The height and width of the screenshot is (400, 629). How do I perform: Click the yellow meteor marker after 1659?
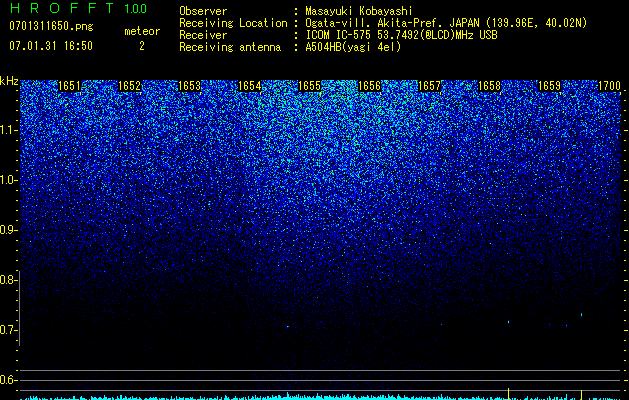click(x=581, y=394)
